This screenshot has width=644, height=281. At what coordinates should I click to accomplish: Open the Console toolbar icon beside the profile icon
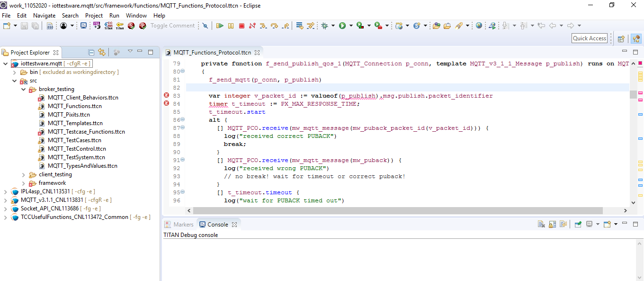(x=83, y=26)
